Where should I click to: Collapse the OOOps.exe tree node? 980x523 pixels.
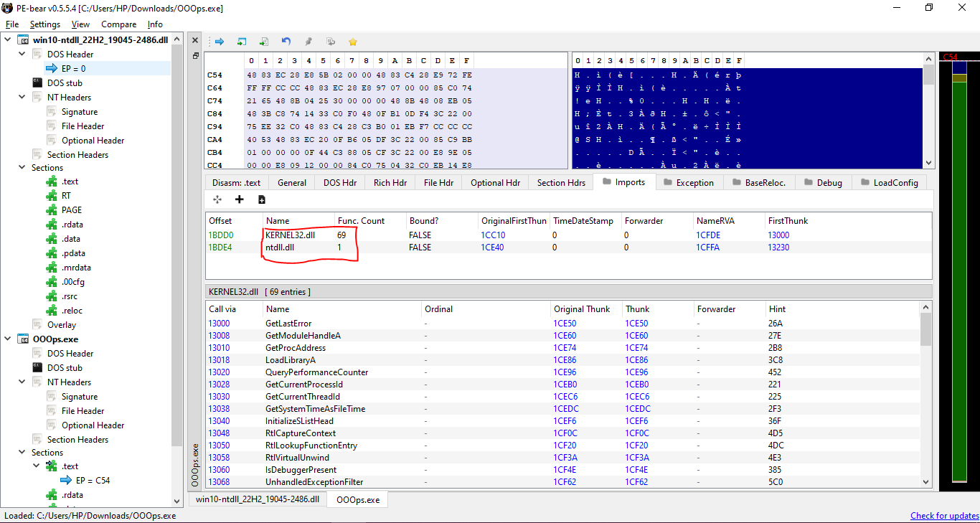click(7, 339)
